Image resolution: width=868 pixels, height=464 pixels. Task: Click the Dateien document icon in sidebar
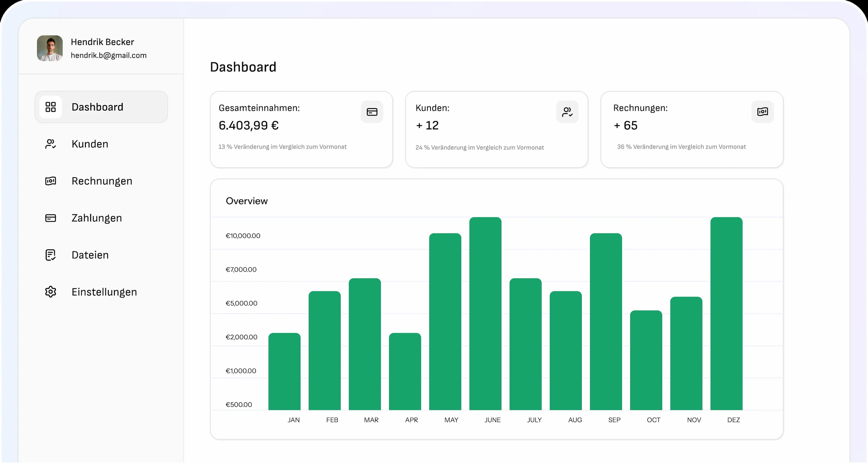51,255
